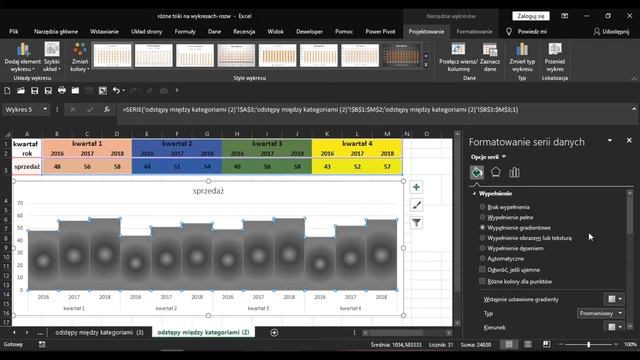Select Wypełnienie obrazem lub teksturą option
This screenshot has height=360, width=640.
pos(482,238)
